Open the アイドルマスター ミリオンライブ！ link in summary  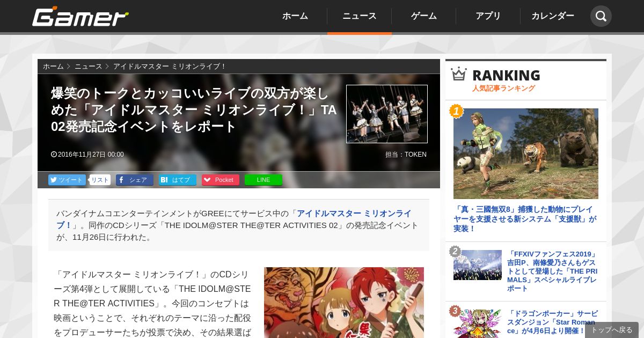pyautogui.click(x=234, y=219)
